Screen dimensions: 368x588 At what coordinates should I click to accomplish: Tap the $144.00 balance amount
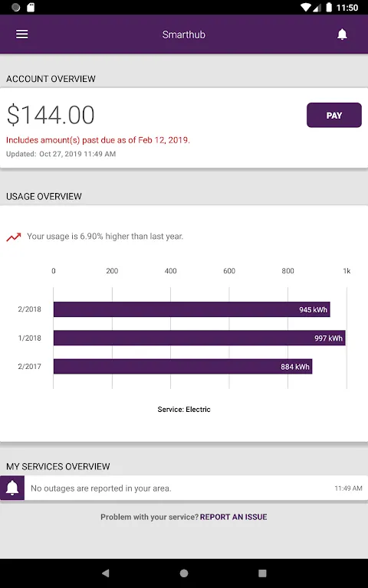[x=51, y=115]
